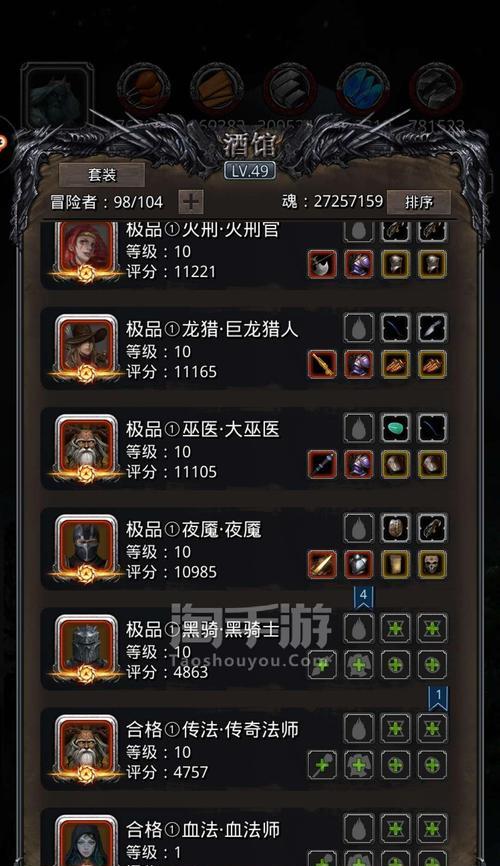Click the silver helmet icon of 夜魔

(359, 564)
